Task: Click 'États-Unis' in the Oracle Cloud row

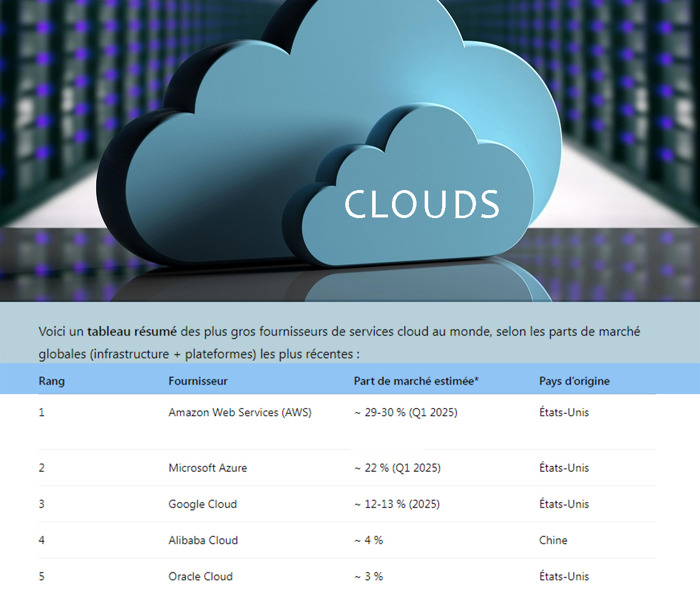Action: click(x=564, y=577)
